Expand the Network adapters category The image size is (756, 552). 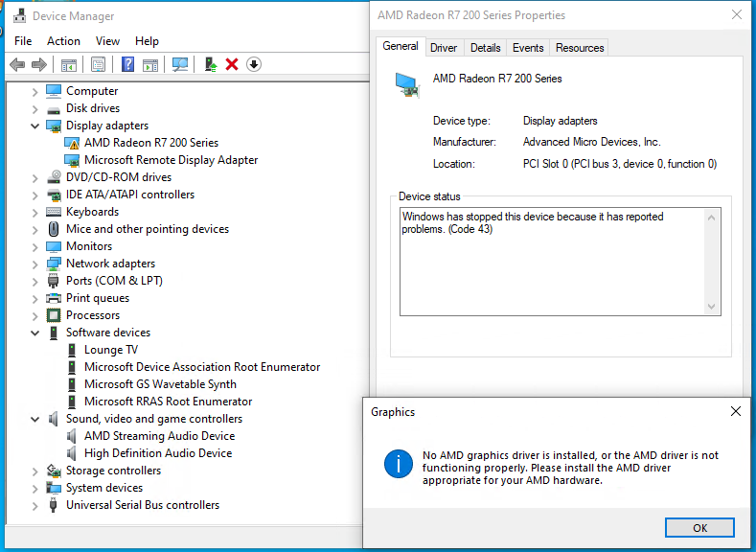click(34, 264)
